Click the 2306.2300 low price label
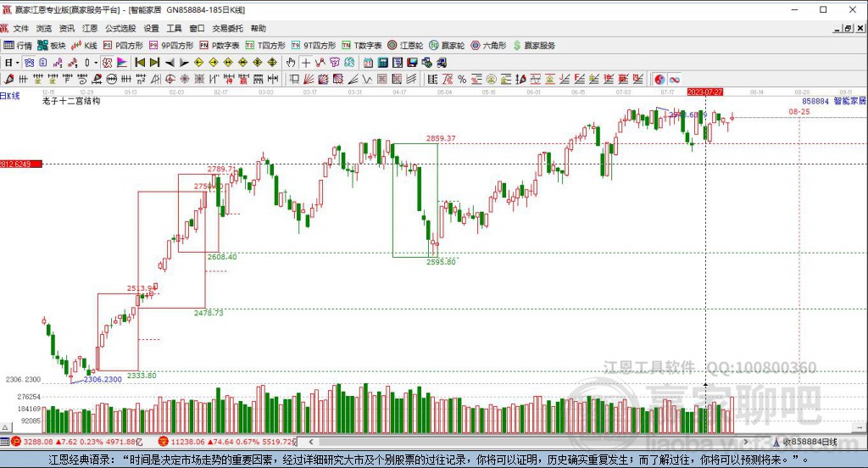This screenshot has height=468, width=868. pyautogui.click(x=103, y=379)
